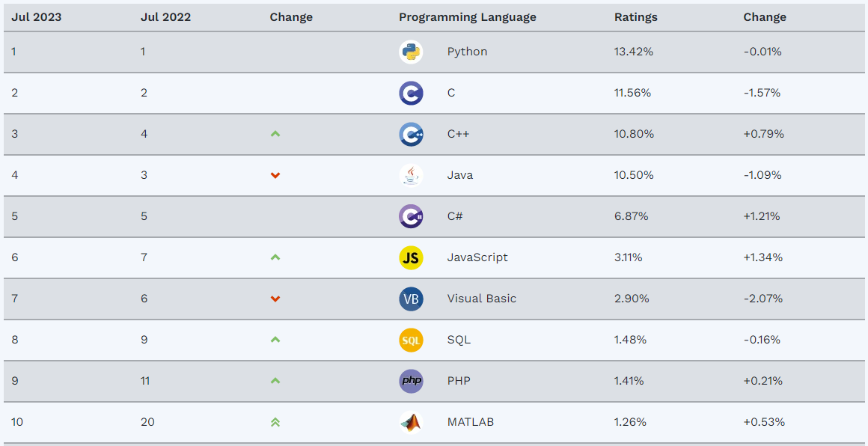Click the double up arrow for MATLAB
Image resolution: width=868 pixels, height=446 pixels.
[x=275, y=422]
